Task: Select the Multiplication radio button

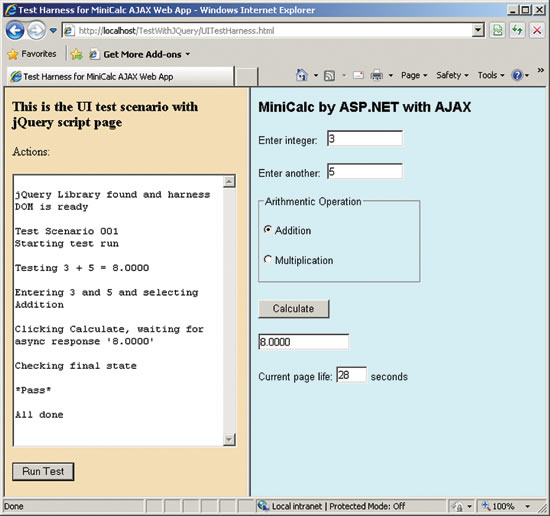Action: point(268,260)
